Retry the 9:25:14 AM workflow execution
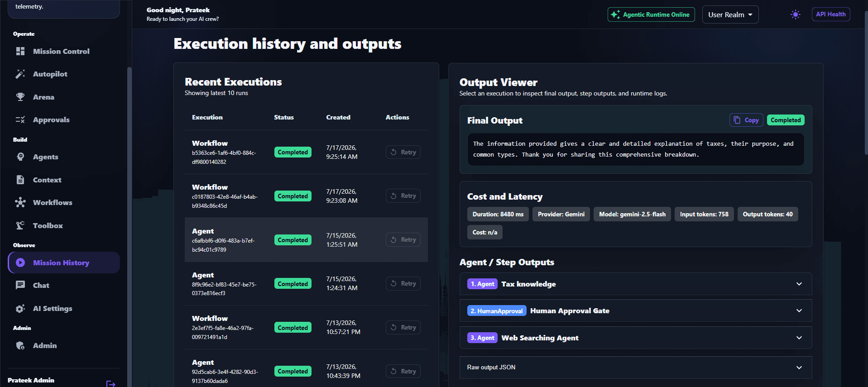This screenshot has height=387, width=868. point(403,152)
